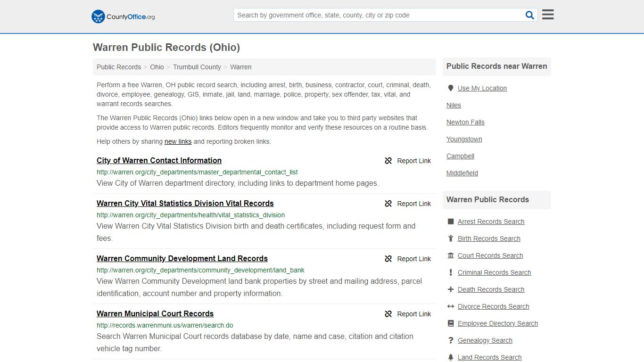Screen dimensions: 644x362
Task: Click the broken-link icon for Community Development Land
Action: pos(388,259)
